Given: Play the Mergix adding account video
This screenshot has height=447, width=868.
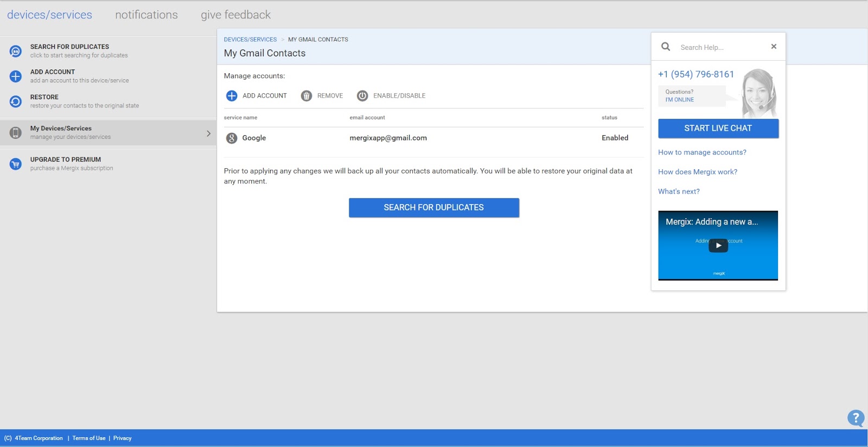Looking at the screenshot, I should tap(718, 245).
